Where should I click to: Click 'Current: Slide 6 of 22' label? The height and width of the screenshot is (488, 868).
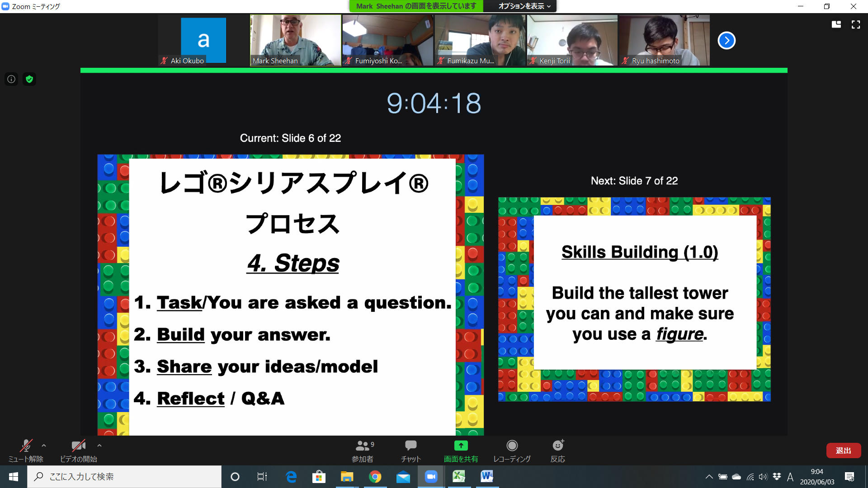(x=290, y=138)
